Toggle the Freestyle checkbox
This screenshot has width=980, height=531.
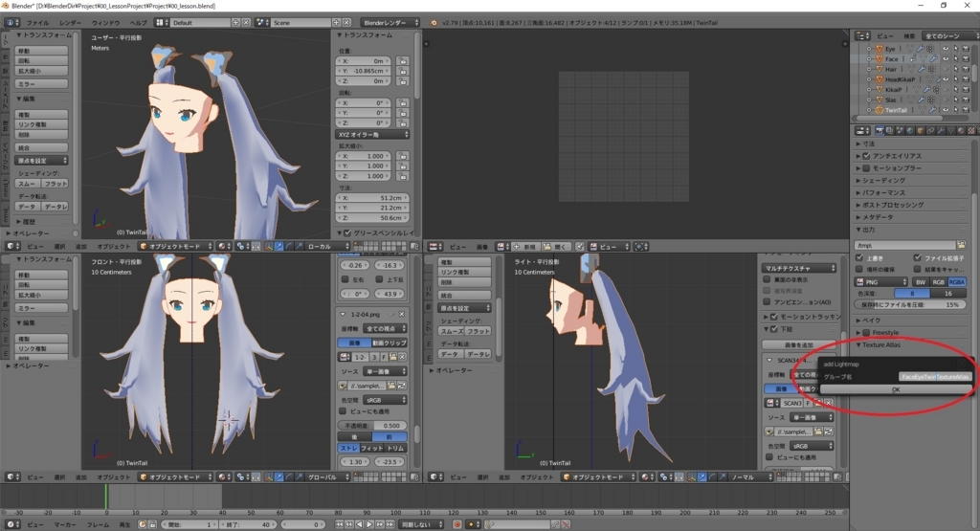coord(866,332)
